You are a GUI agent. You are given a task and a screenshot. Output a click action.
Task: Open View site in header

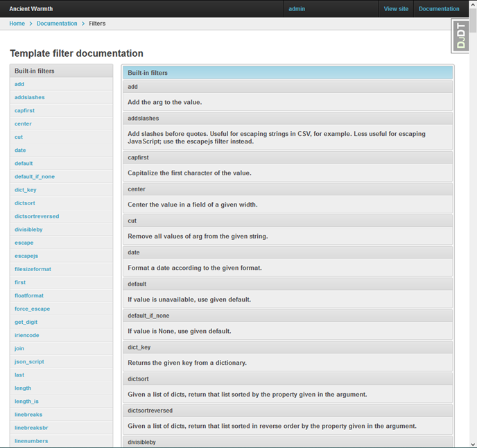(396, 9)
